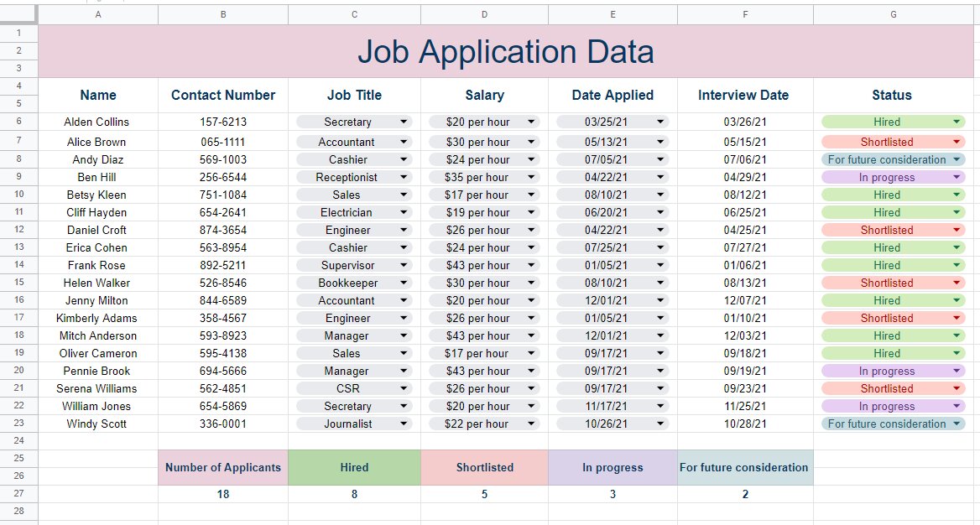Select the Alden Collins name cell

coord(98,122)
